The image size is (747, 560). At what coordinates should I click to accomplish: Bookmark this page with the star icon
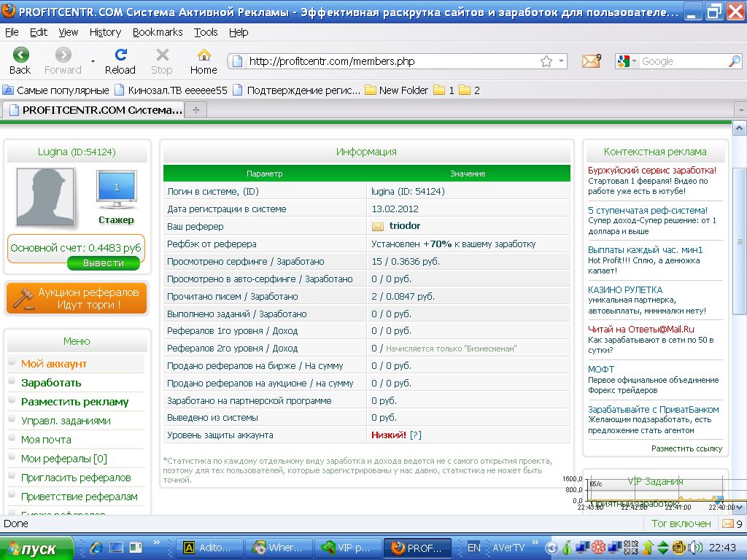546,61
